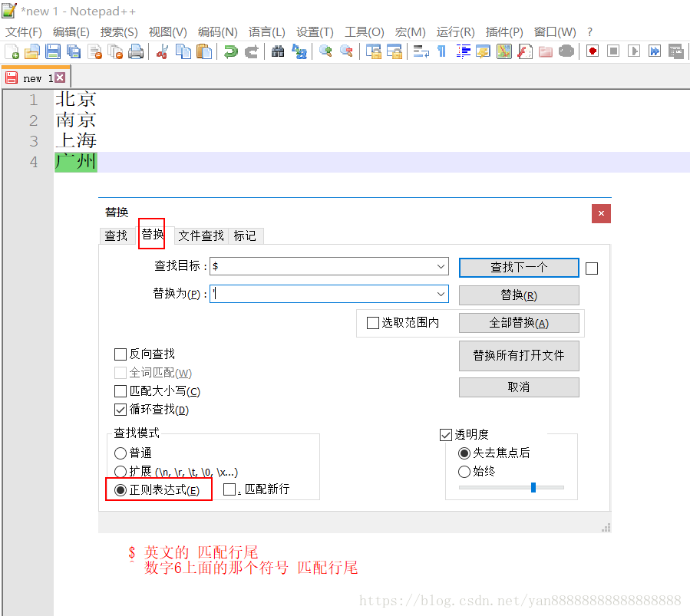Click the Print toolbar icon
This screenshot has width=690, height=616.
pyautogui.click(x=136, y=52)
